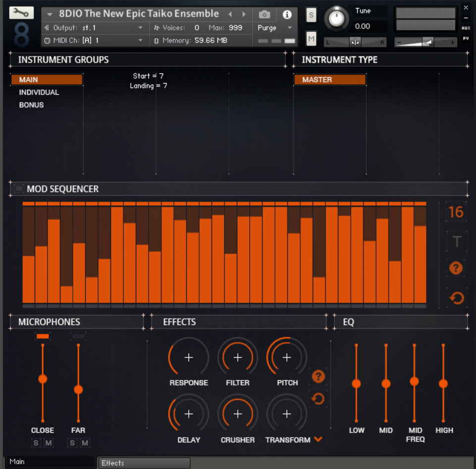Enable the Mod Sequencer power toggle
Image resolution: width=476 pixels, height=469 pixels.
point(18,189)
